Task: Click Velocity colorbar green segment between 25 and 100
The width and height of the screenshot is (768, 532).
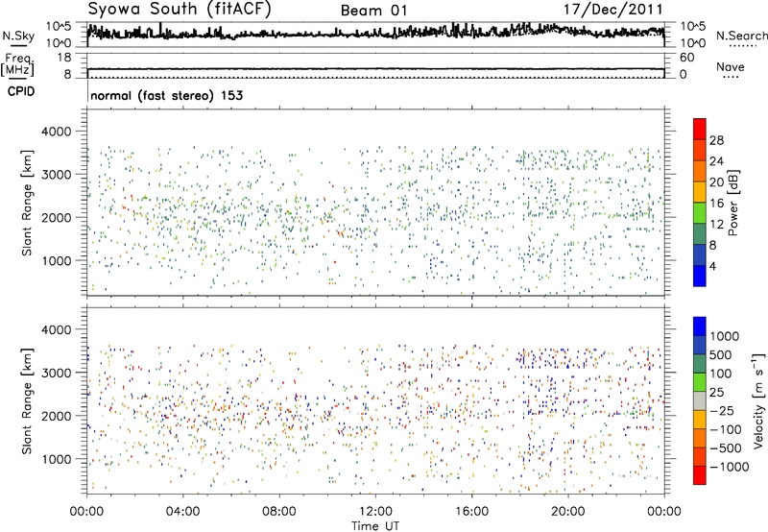Action: coord(700,382)
